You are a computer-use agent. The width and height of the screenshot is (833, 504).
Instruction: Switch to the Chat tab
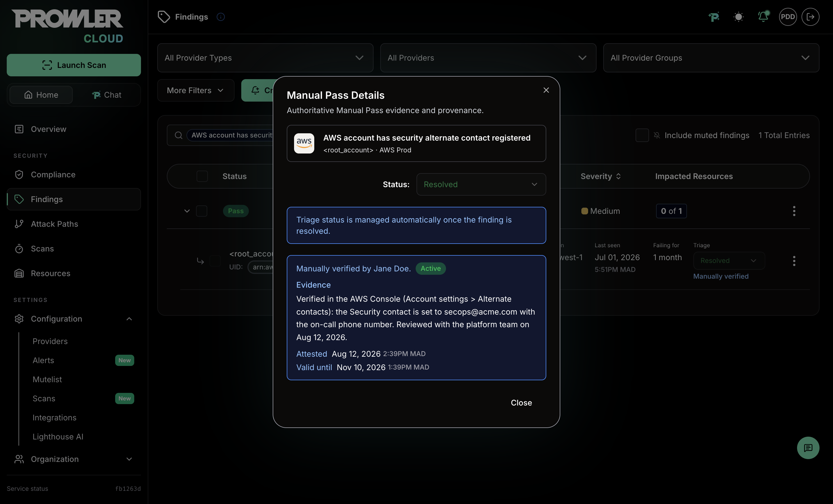point(106,95)
